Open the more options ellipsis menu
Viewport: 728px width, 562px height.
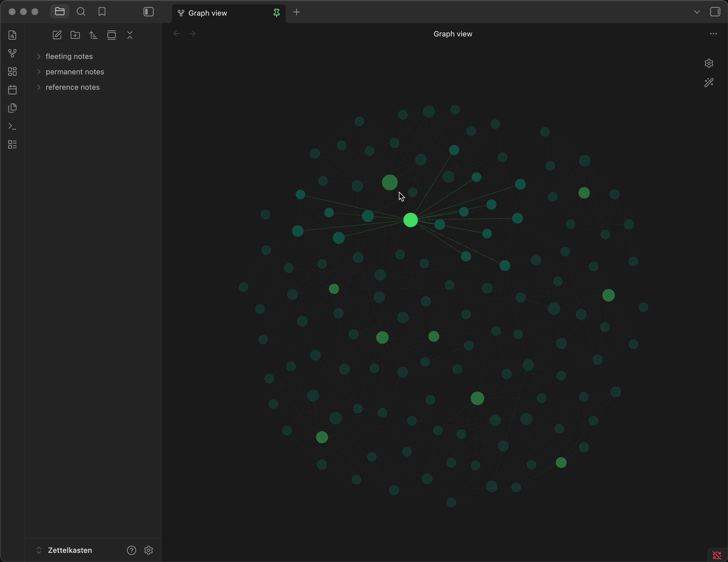(x=713, y=34)
